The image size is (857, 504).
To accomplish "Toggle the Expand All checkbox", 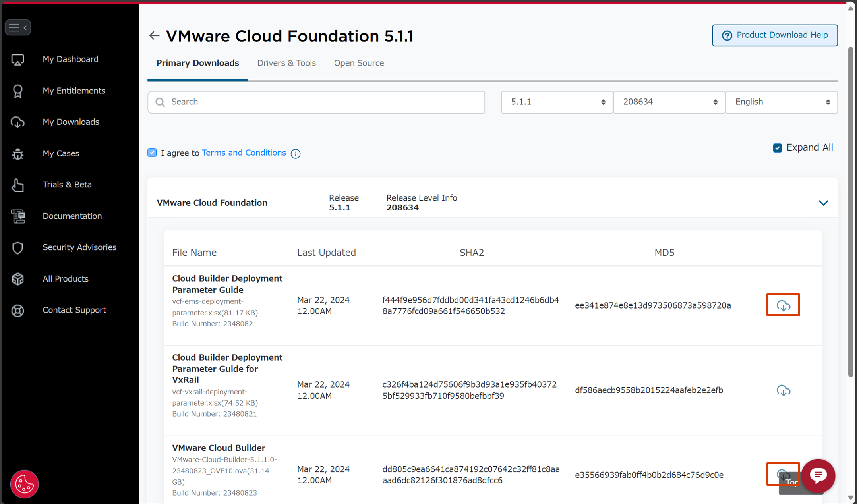I will coord(777,148).
